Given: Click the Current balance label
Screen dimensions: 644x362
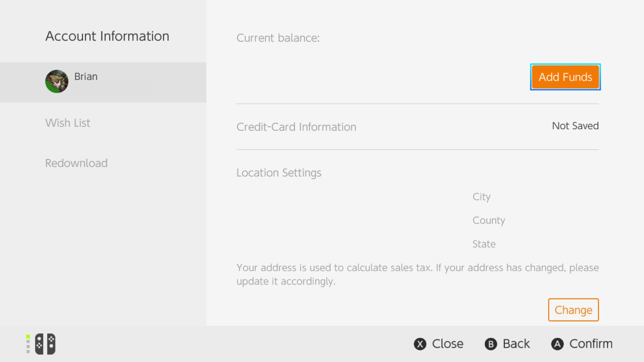Looking at the screenshot, I should tap(278, 38).
